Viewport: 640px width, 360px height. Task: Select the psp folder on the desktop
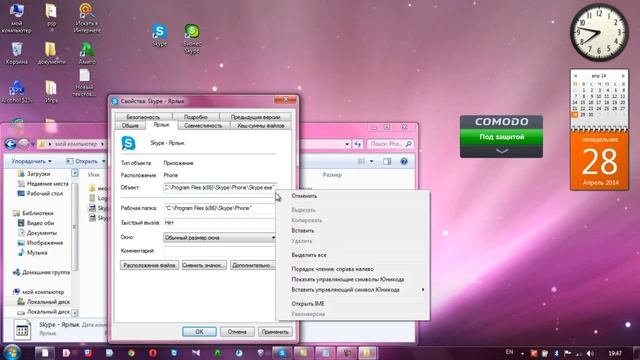51,15
